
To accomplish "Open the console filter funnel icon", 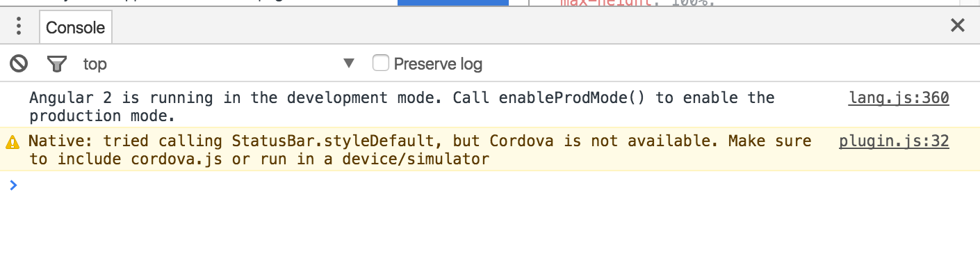I will (56, 64).
